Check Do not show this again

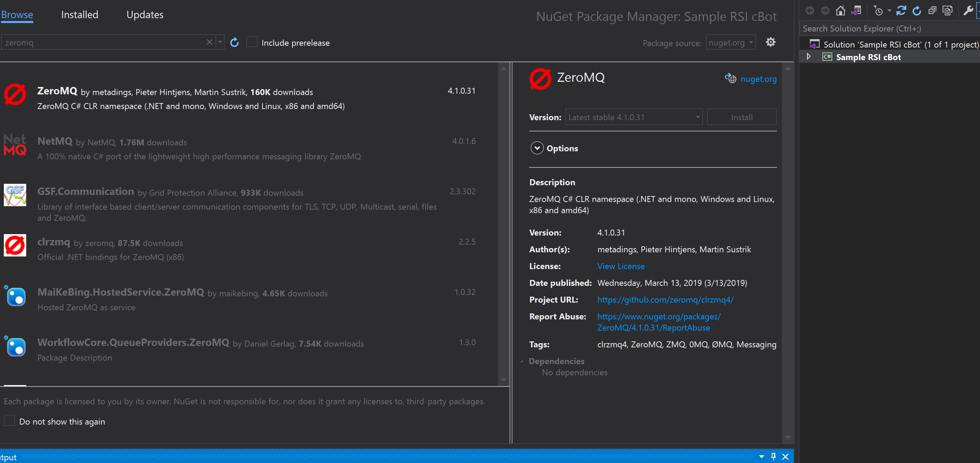[9, 421]
